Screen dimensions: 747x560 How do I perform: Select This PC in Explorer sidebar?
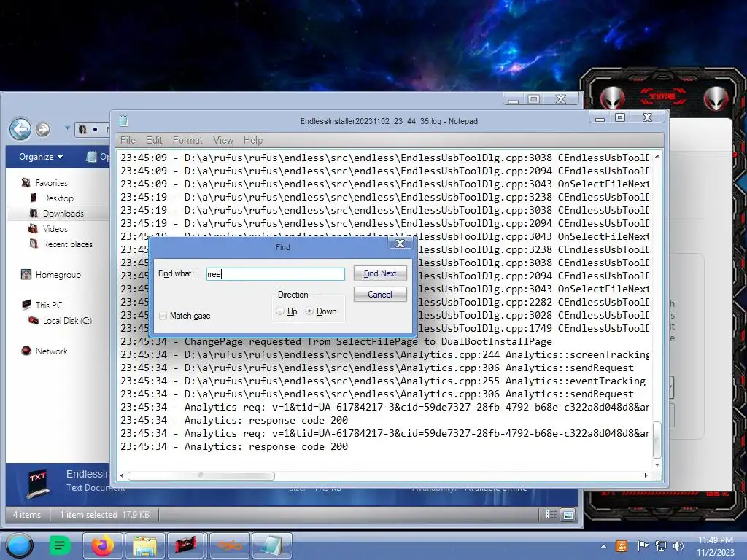(49, 306)
